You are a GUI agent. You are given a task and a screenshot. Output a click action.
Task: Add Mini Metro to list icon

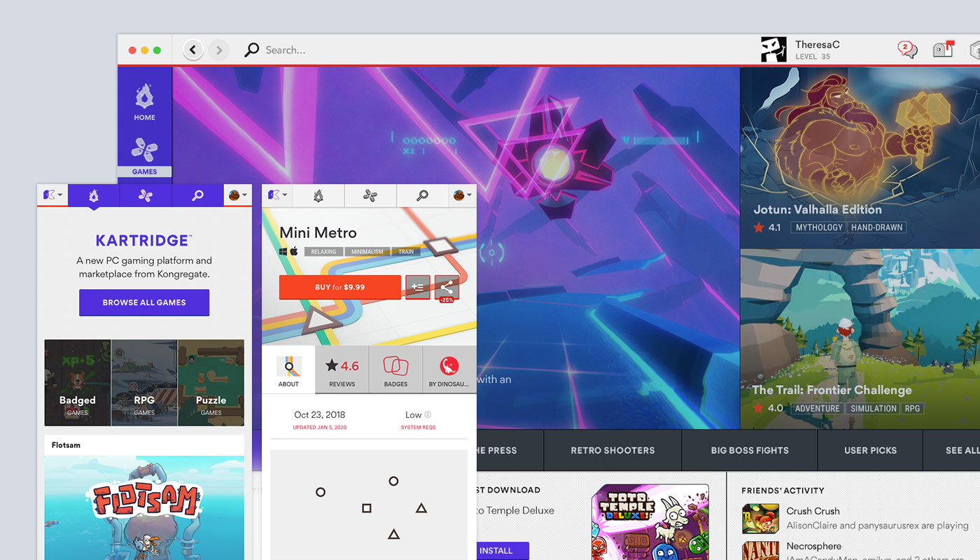tap(418, 287)
